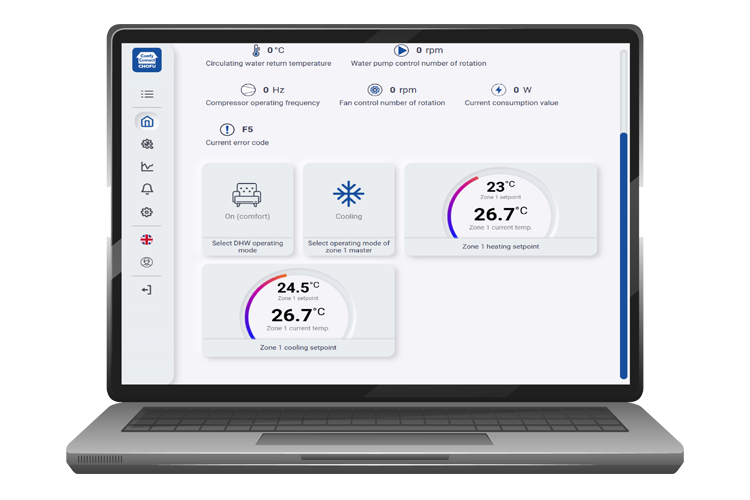
Task: Click the logout arrow icon
Action: pos(147,290)
